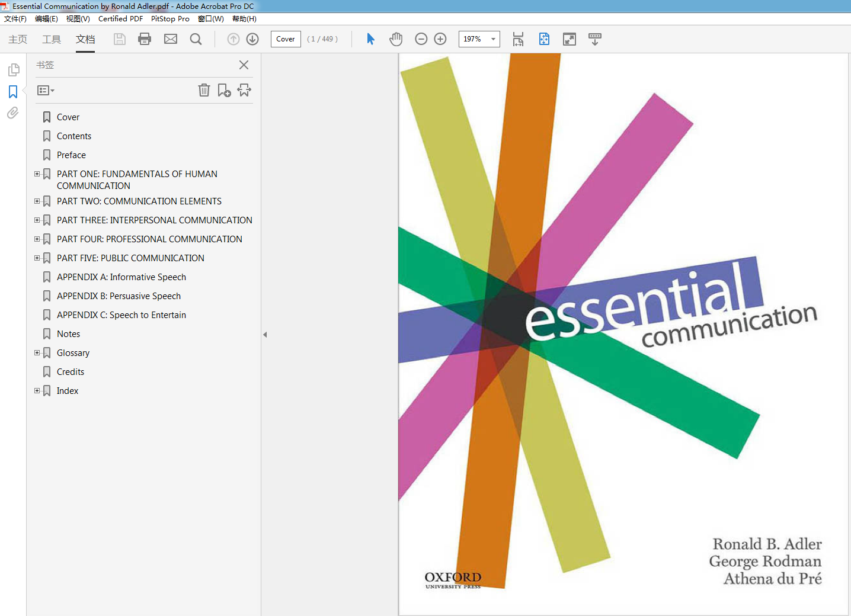Select the Contents bookmark
Screen dimensions: 851x616
74,136
